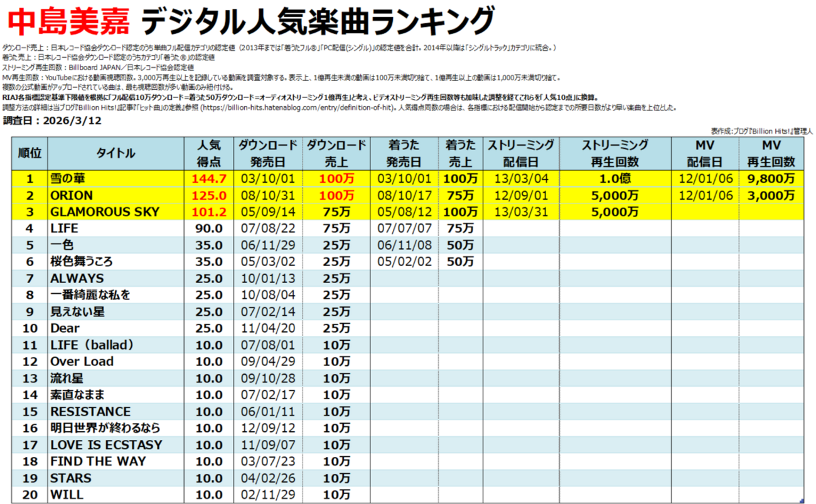The width and height of the screenshot is (816, 504).
Task: Click the popularity score 125.0
Action: (209, 195)
